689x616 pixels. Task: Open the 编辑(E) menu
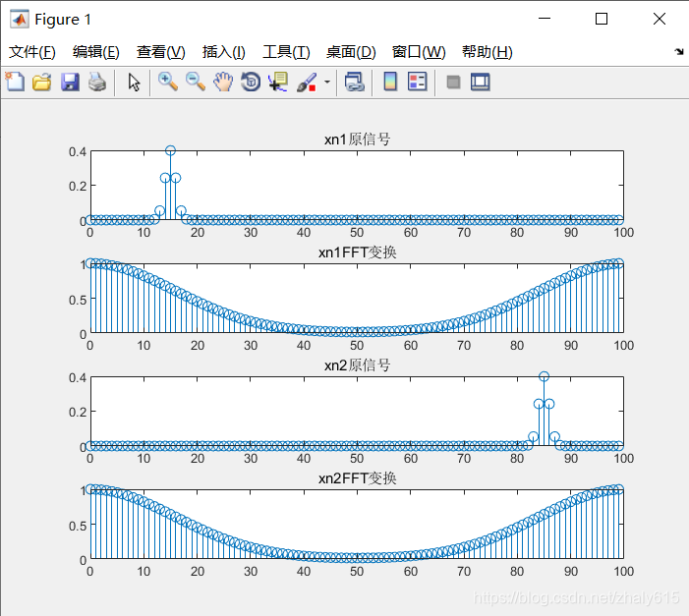[95, 52]
